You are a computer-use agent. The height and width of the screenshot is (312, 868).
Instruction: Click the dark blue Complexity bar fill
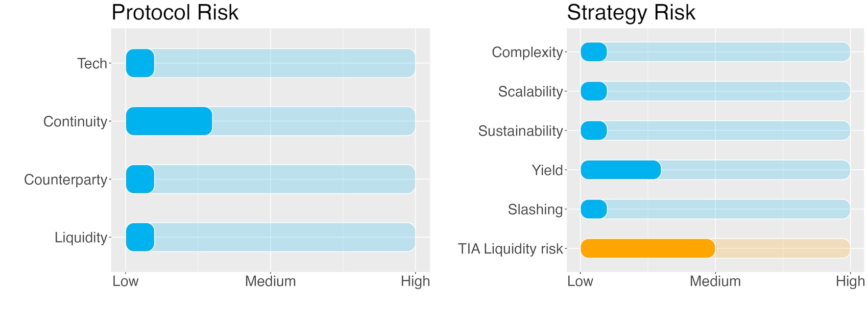pyautogui.click(x=594, y=52)
